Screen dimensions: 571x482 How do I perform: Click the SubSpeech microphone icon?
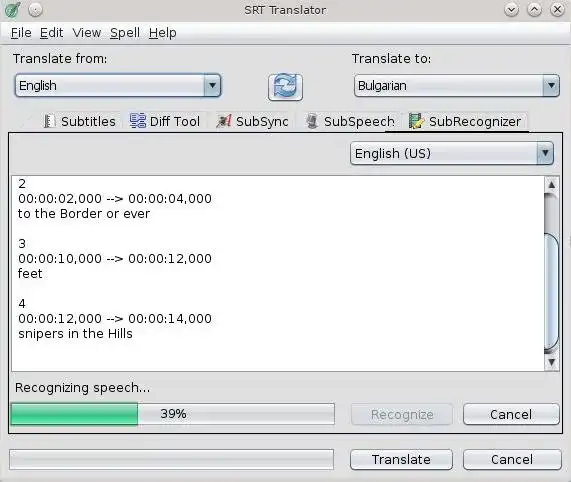pos(312,121)
